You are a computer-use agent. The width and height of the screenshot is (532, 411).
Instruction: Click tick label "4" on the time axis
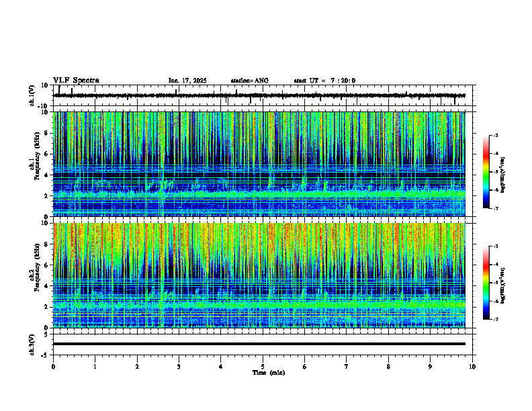221,367
